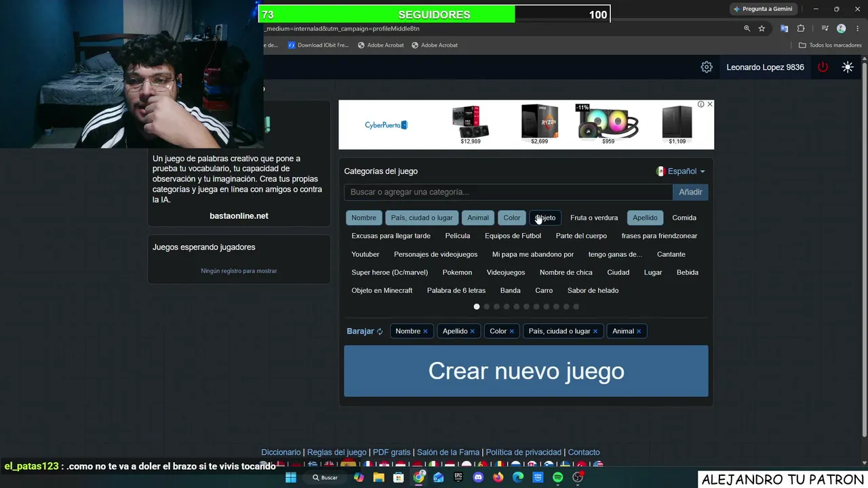
Task: Open the Chrome profile avatar
Action: point(842,28)
